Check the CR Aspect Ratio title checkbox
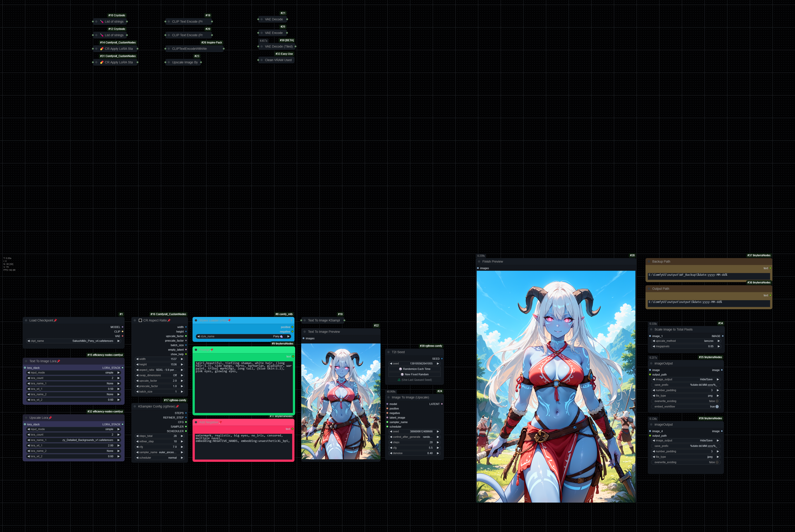795x532 pixels. coord(140,320)
